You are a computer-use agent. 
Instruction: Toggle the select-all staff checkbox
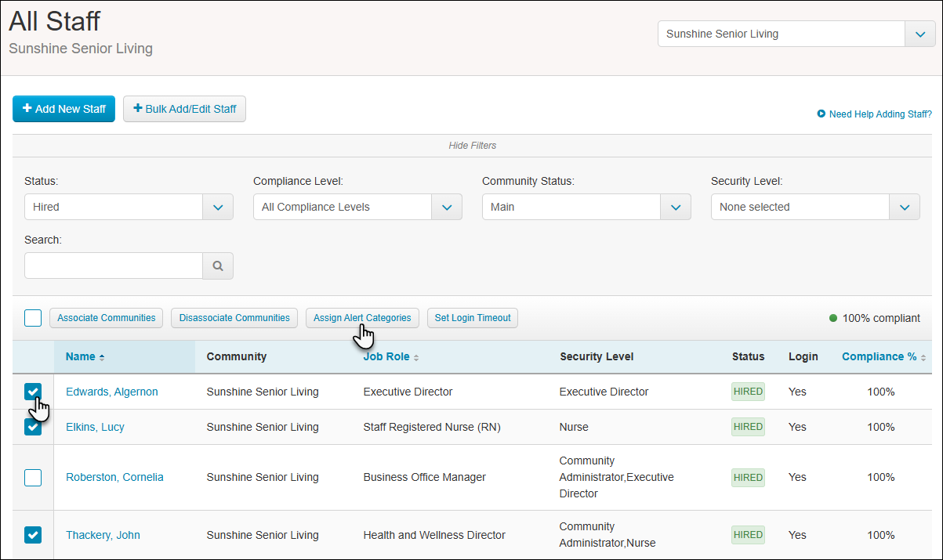coord(33,318)
